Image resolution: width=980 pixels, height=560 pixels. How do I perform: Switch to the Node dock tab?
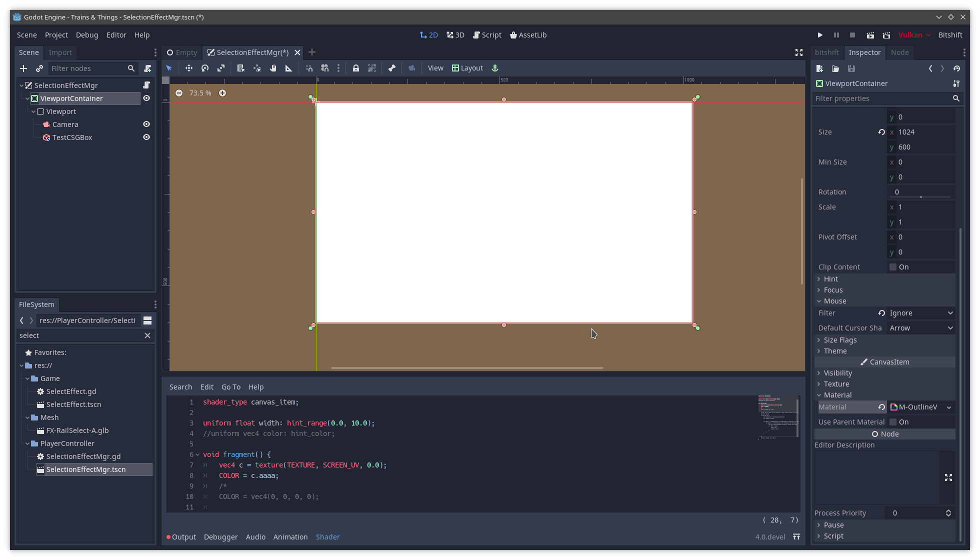pyautogui.click(x=899, y=52)
